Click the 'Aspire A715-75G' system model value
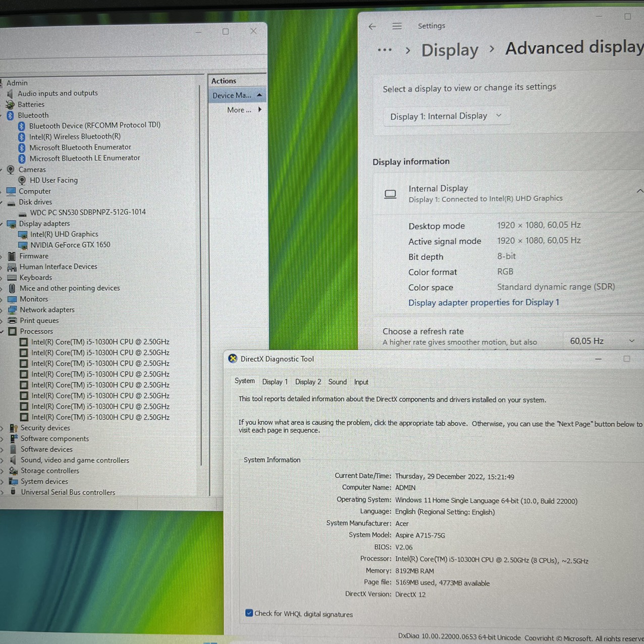The image size is (644, 644). (420, 535)
